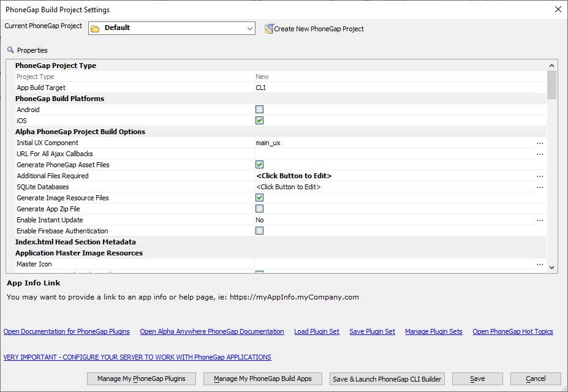The width and height of the screenshot is (568, 392).
Task: Close the PhoneGap Build Project Settings dialog
Action: (x=558, y=9)
